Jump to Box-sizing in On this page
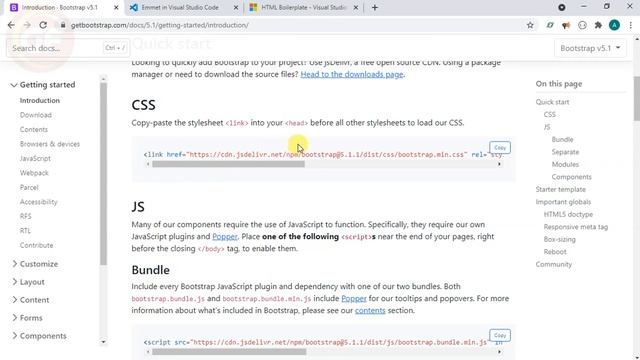Screen dimensions: 640x360 tap(559, 240)
